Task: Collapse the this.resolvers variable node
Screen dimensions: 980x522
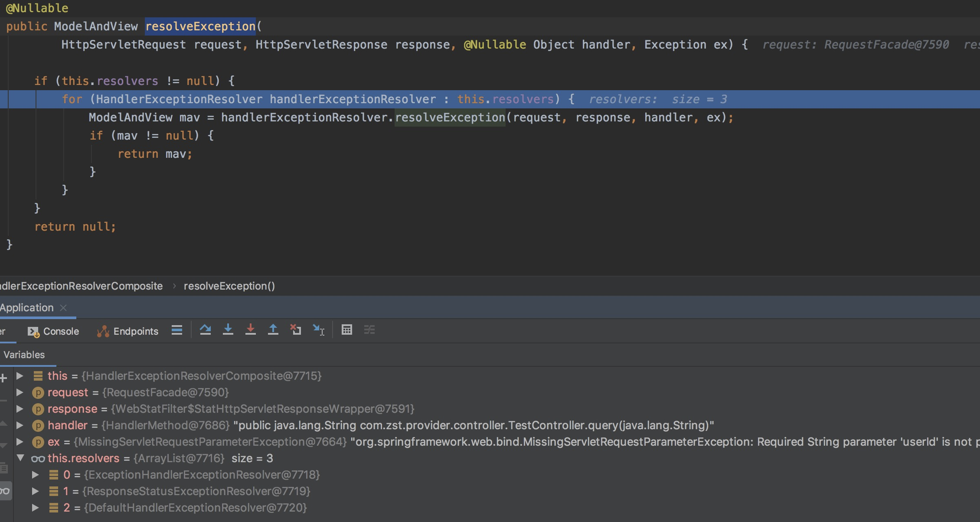Action: [20, 458]
